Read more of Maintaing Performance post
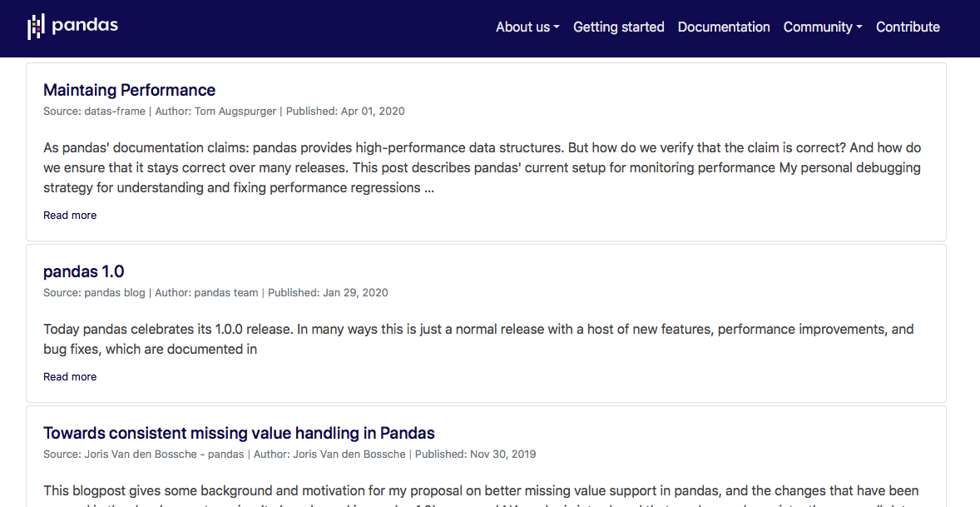 [x=70, y=215]
